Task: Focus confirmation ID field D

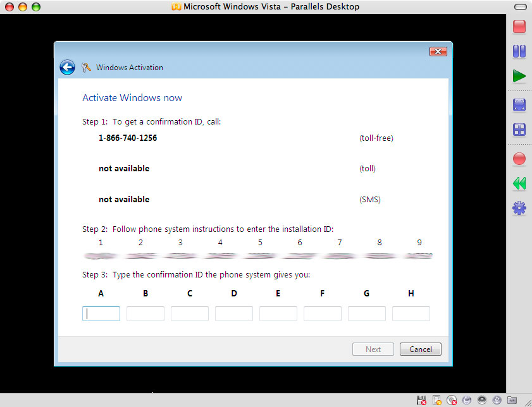Action: click(234, 314)
